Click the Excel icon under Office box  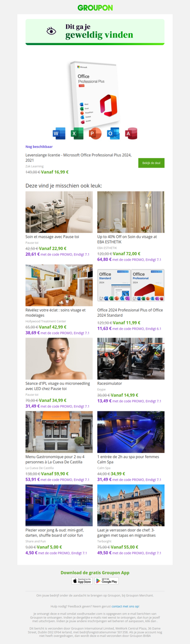[x=77, y=133]
